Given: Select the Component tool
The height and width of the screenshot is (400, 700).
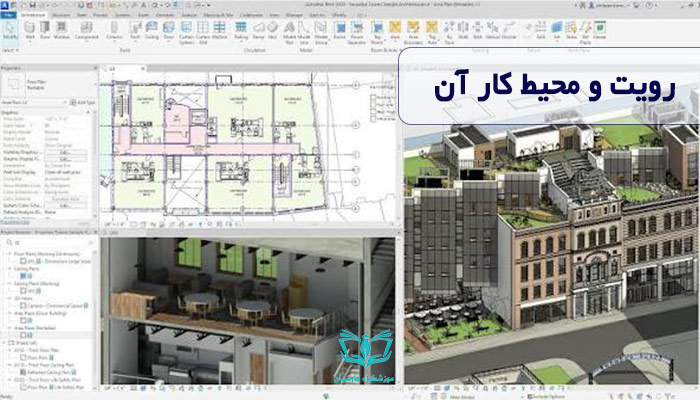Looking at the screenshot, I should (87, 30).
